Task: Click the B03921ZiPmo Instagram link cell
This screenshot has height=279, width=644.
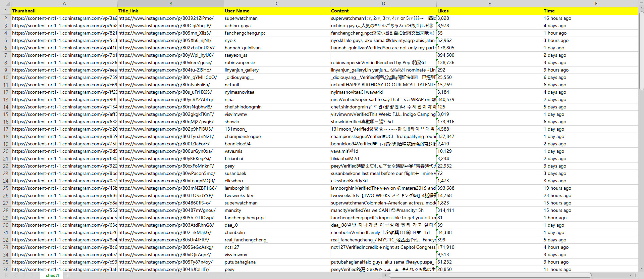Action: (x=171, y=18)
